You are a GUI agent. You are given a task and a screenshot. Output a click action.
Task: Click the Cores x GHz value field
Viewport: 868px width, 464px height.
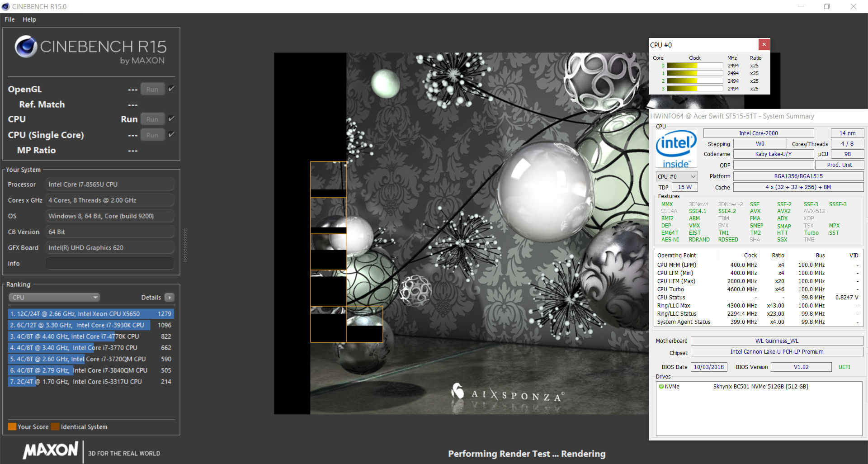(x=110, y=200)
